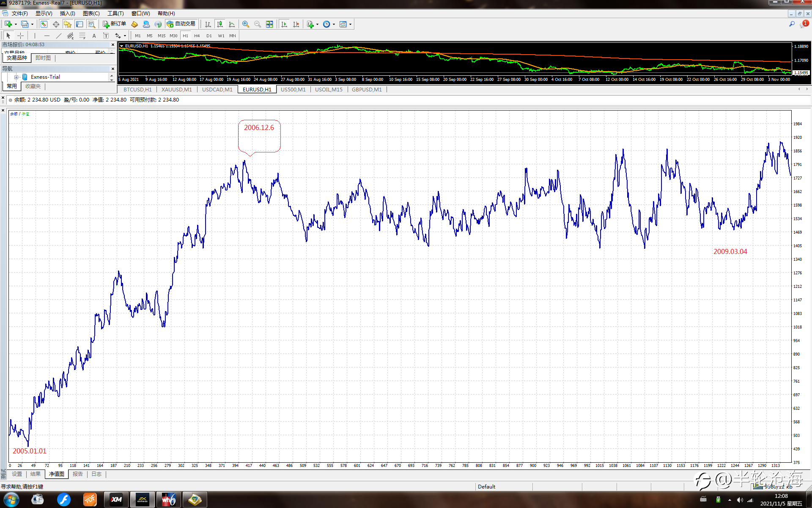Select the Line Chart icon
This screenshot has height=508, width=812.
point(232,24)
